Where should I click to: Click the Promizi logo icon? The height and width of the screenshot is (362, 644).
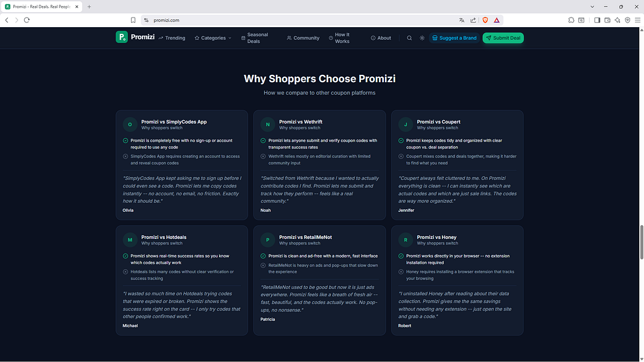click(x=121, y=37)
